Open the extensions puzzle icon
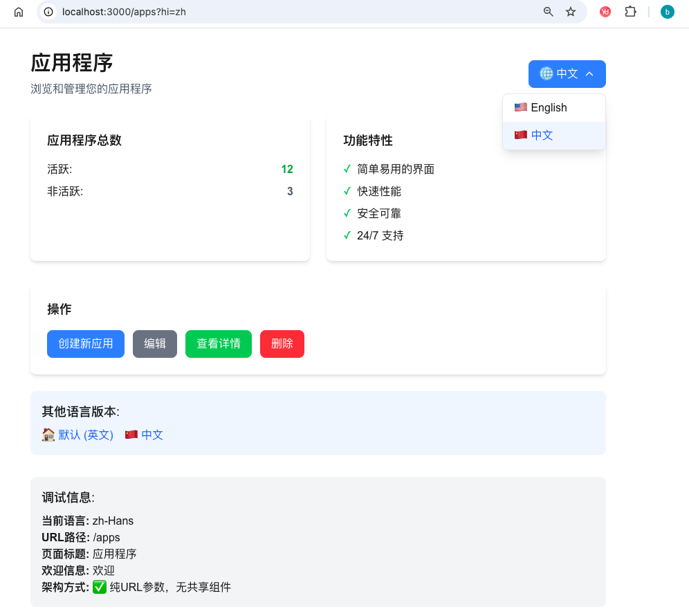The height and width of the screenshot is (616, 689). 631,12
